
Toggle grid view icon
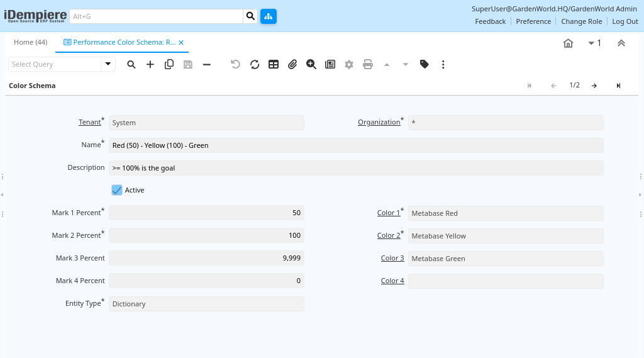pyautogui.click(x=274, y=65)
